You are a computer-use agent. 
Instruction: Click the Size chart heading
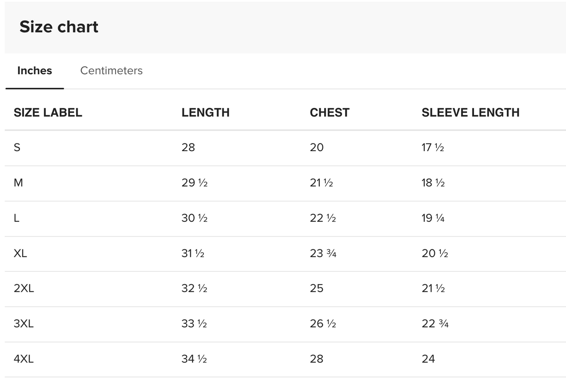tap(59, 27)
